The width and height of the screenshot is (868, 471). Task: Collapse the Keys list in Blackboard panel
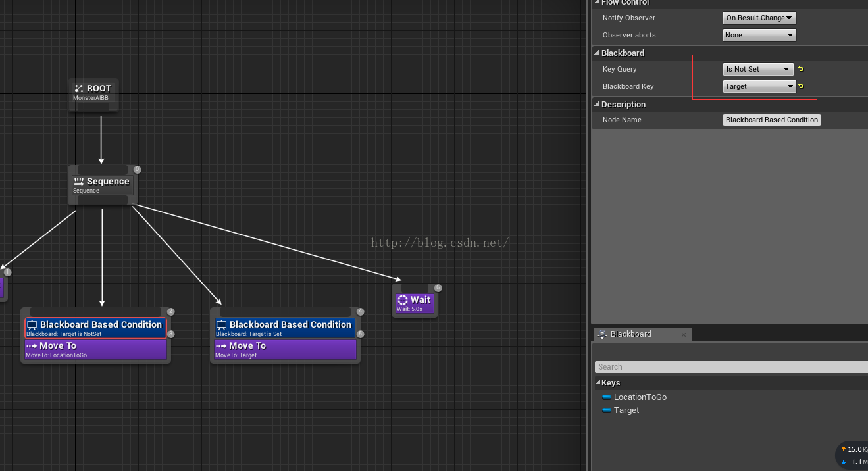click(598, 383)
